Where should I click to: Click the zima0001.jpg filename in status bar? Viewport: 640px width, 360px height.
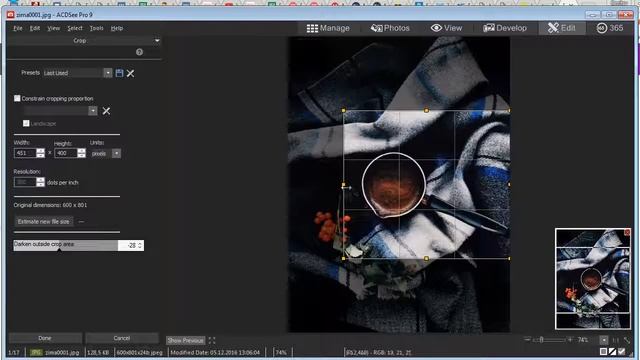[x=62, y=352]
